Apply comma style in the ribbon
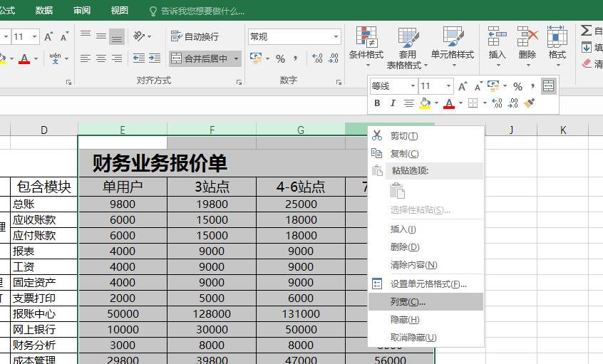The width and height of the screenshot is (603, 364). pyautogui.click(x=295, y=58)
